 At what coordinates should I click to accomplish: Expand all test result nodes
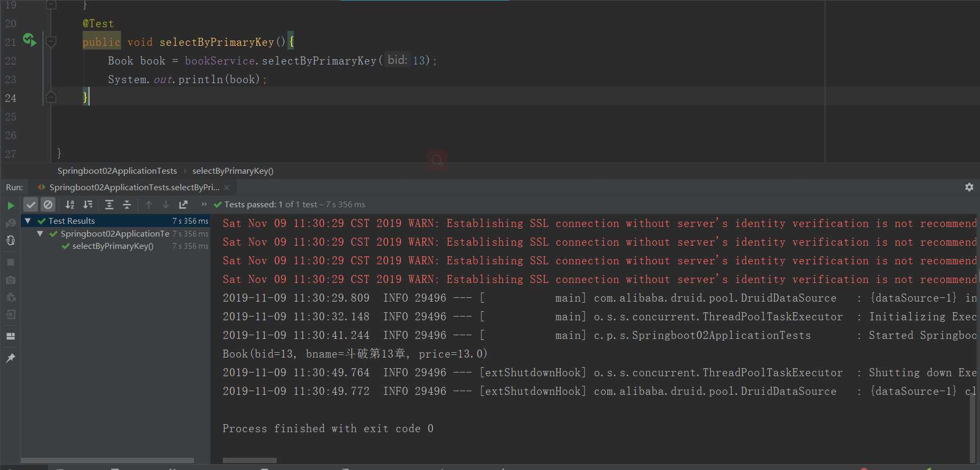tap(109, 205)
